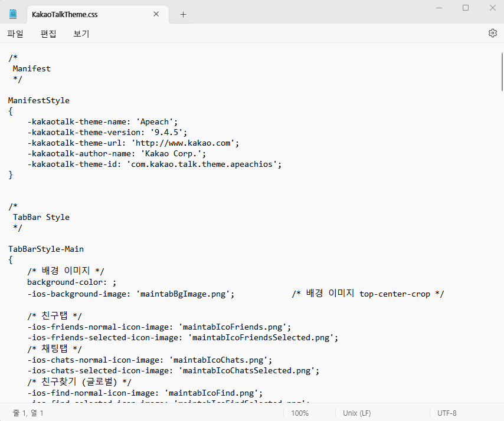The height and width of the screenshot is (421, 504).
Task: Click the /* 친구찾기 (글로벌) */ comment
Action: pyautogui.click(x=80, y=382)
